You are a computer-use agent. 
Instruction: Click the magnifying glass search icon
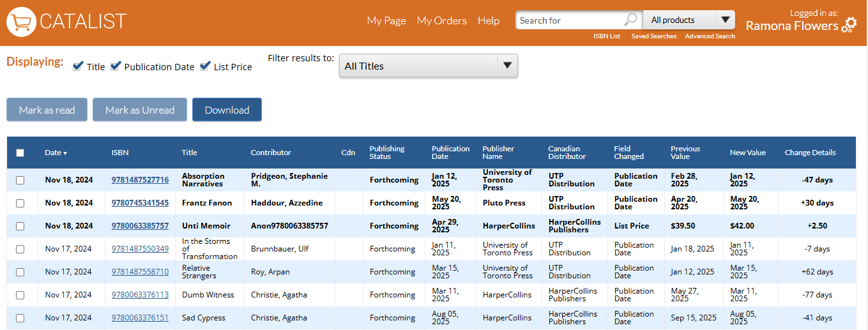coord(630,20)
